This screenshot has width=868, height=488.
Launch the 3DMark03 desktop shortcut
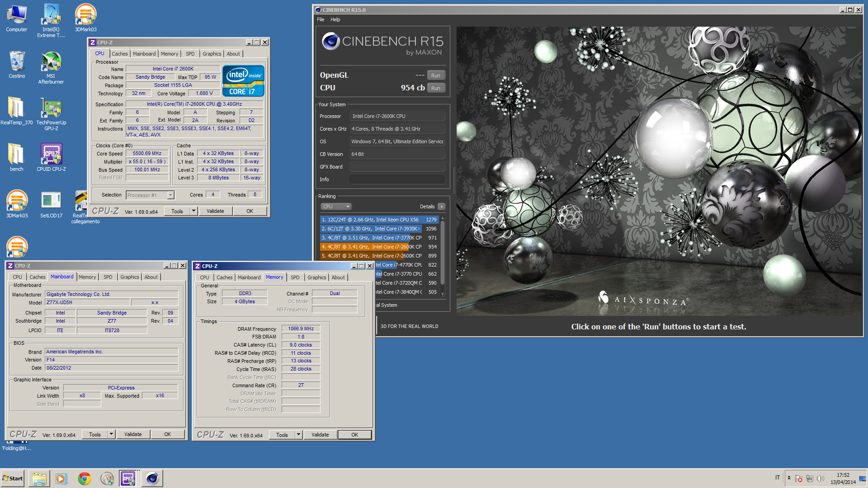click(x=85, y=18)
